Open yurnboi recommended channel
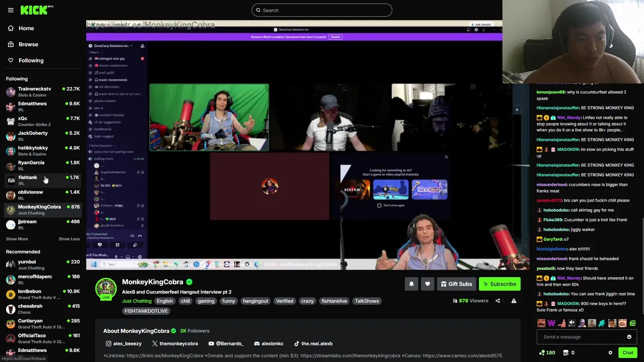644x362 pixels. [x=43, y=264]
